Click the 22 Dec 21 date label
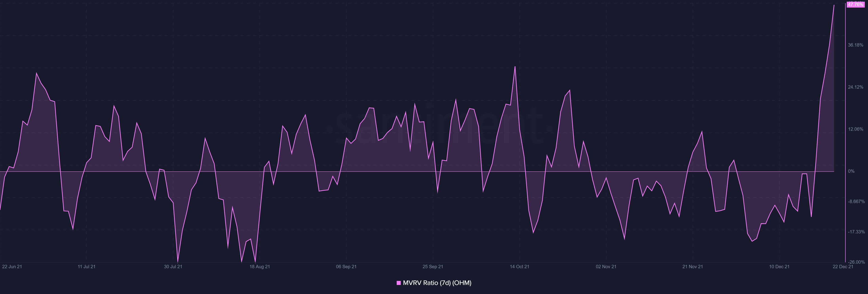This screenshot has height=294, width=868. (x=843, y=267)
